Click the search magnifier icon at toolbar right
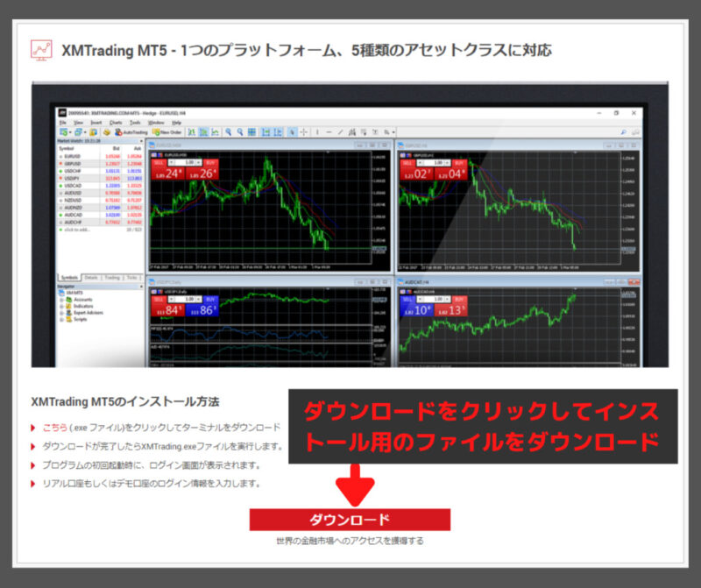 (x=623, y=132)
